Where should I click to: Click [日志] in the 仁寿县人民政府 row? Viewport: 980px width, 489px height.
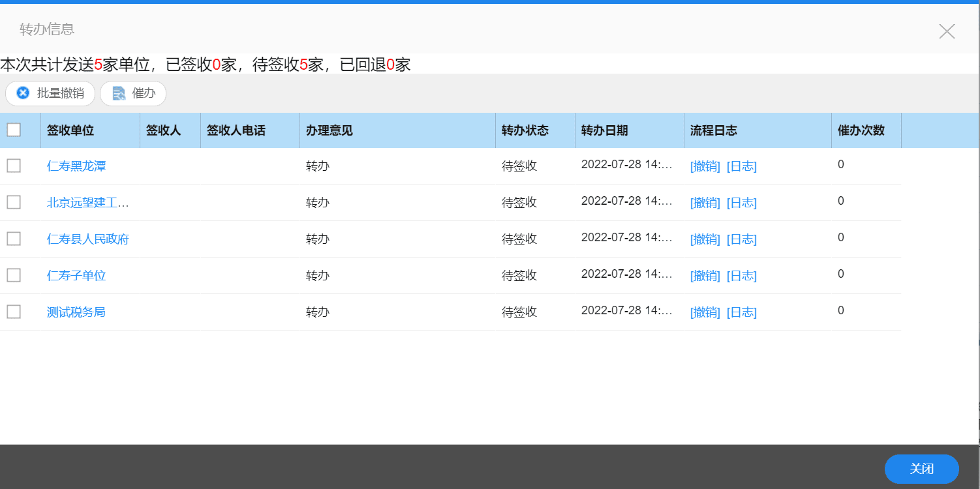(x=742, y=239)
